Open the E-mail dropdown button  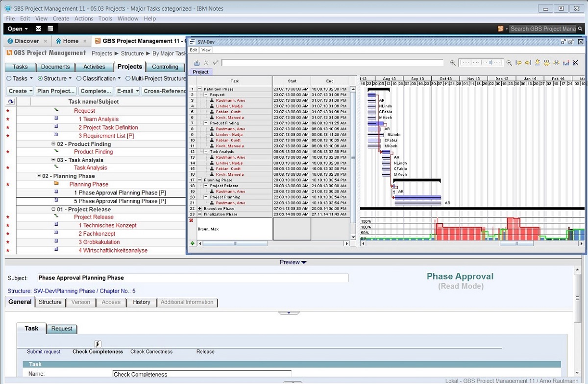(x=127, y=91)
